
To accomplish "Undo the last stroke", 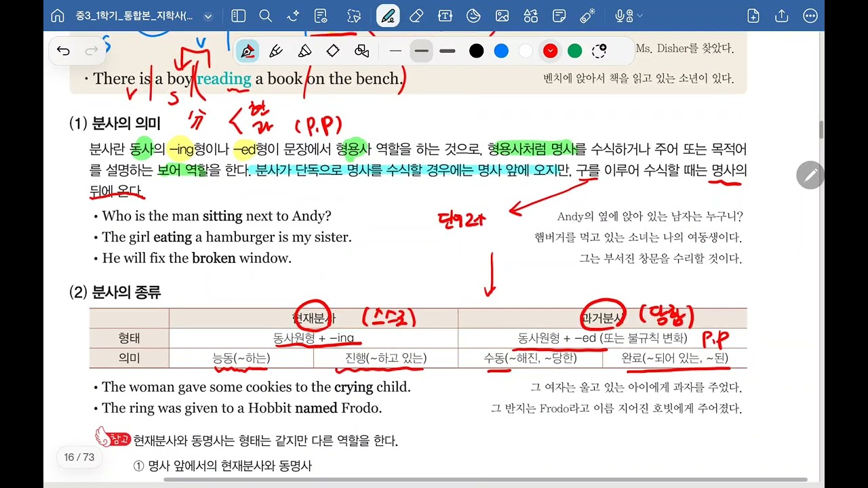I will tap(63, 51).
